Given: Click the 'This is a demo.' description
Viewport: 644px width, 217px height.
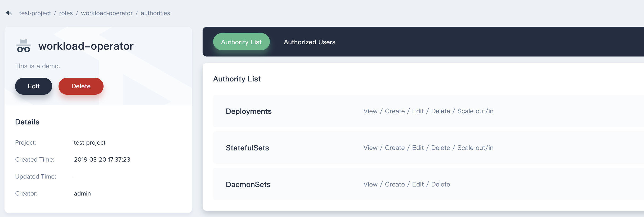Looking at the screenshot, I should tap(38, 66).
